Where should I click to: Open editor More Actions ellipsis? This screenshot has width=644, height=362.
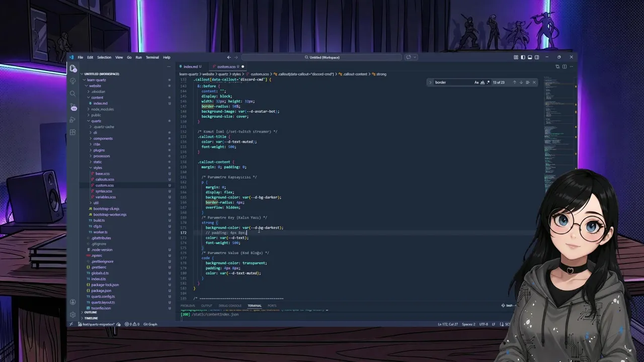[572, 66]
